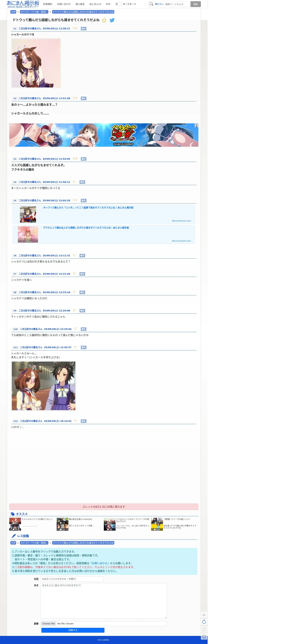Report post 1 with 報告 button
The height and width of the screenshot is (644, 293).
(x=84, y=28)
